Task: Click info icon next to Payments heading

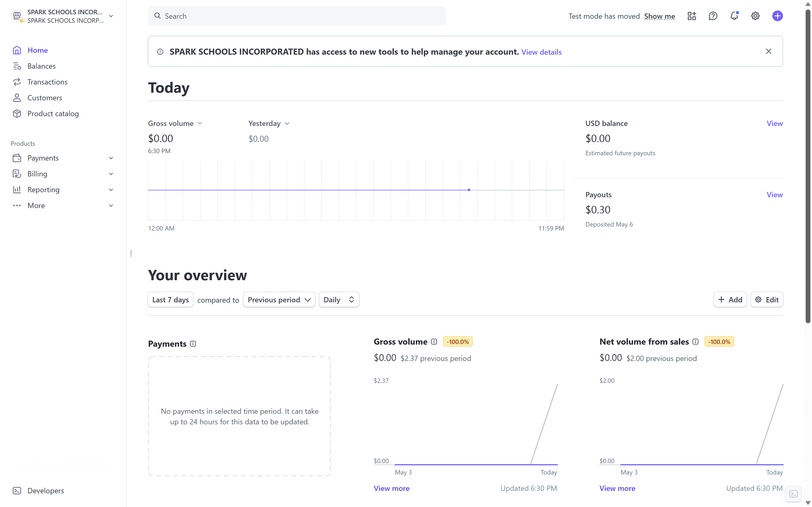Action: tap(193, 344)
